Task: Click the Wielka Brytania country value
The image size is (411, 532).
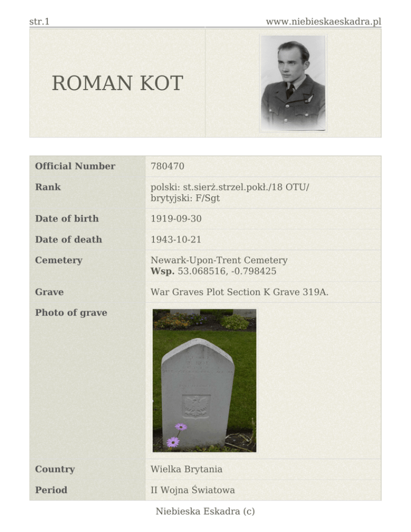Action: click(186, 469)
